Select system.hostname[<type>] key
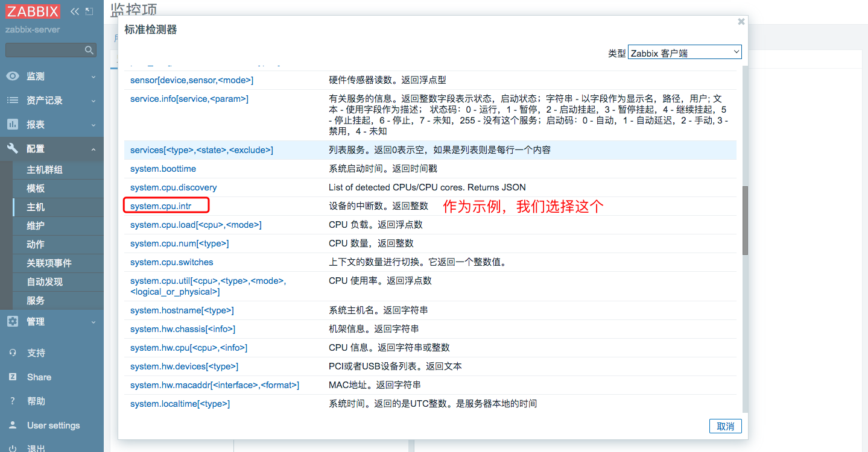The image size is (868, 452). [182, 310]
